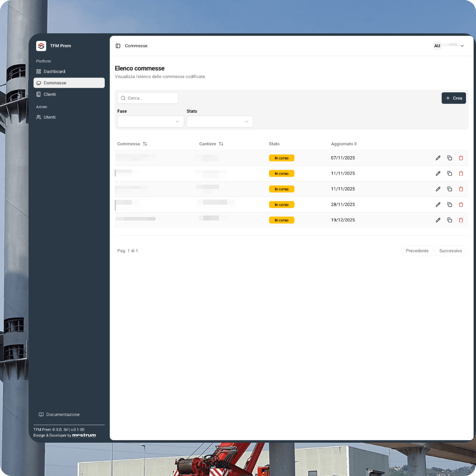Viewport: 476px width, 476px height.
Task: Select the Dashboard grid icon
Action: click(40, 71)
